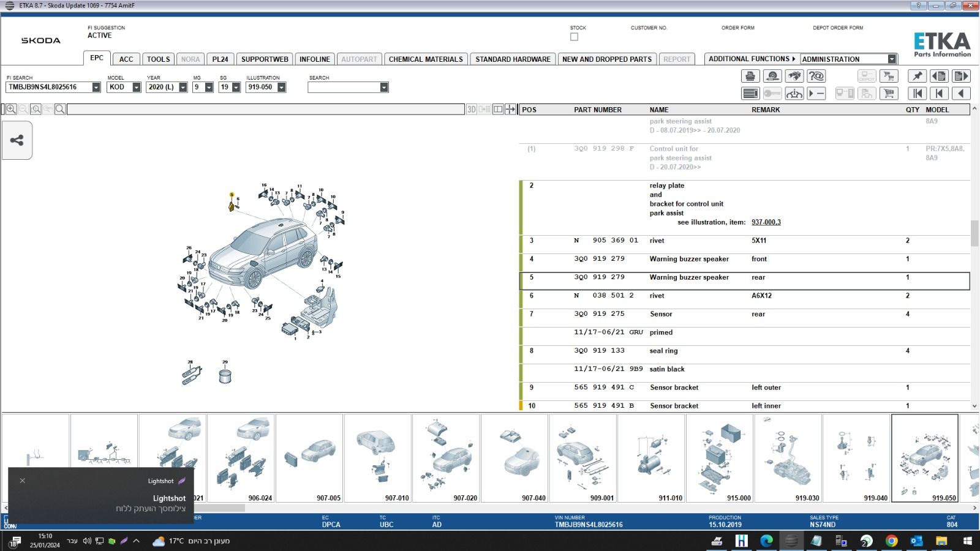Select the 919-030 illustration thumbnail

788,458
